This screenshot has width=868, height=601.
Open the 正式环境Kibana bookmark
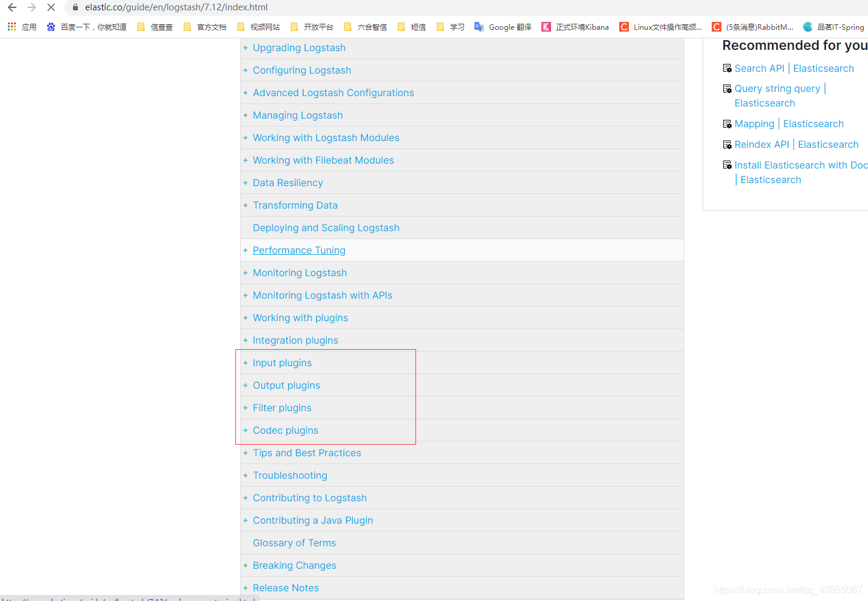[x=575, y=27]
